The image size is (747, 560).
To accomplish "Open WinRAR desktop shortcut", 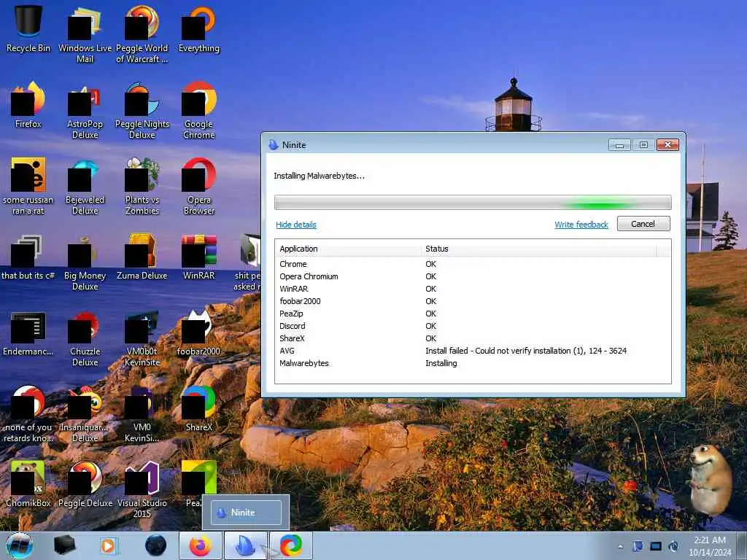I will pyautogui.click(x=198, y=257).
